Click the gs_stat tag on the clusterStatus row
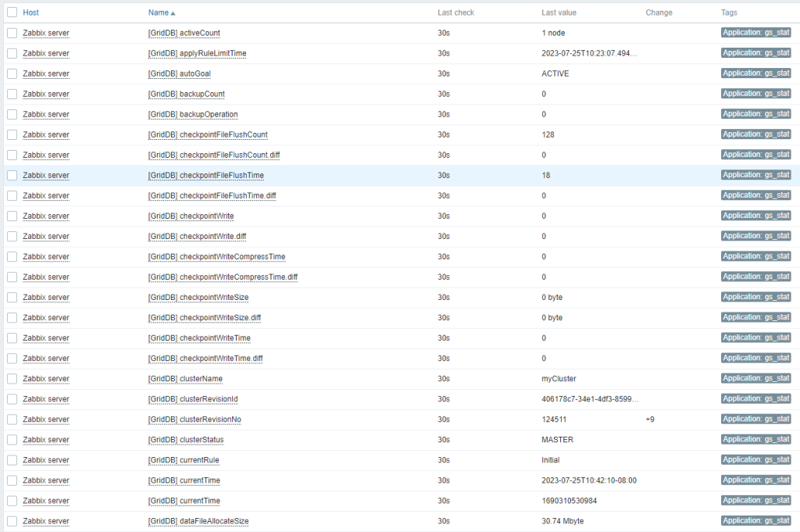The width and height of the screenshot is (800, 532). point(755,439)
